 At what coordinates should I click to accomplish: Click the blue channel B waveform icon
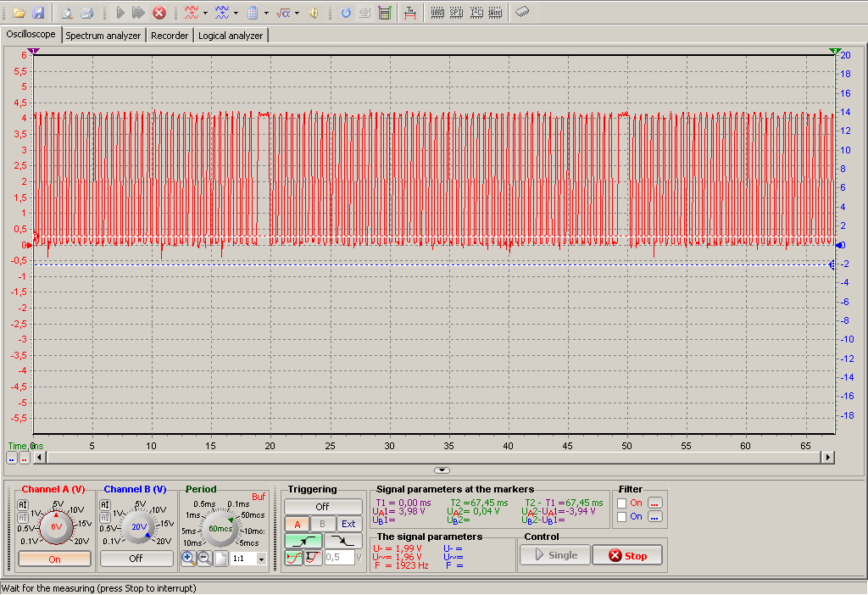(222, 13)
